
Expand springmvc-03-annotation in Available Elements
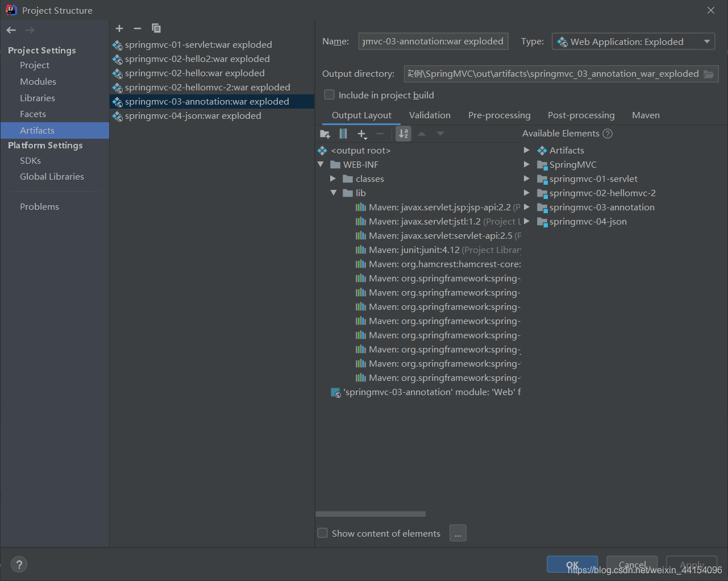pyautogui.click(x=527, y=208)
